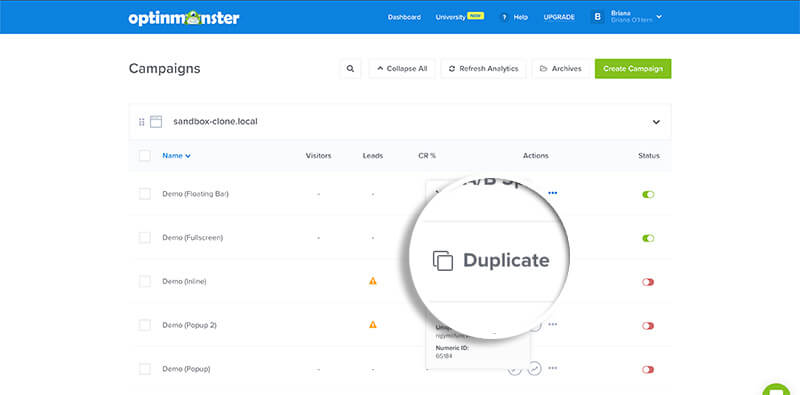The height and width of the screenshot is (395, 800).
Task: Click the Actions column header
Action: point(536,156)
